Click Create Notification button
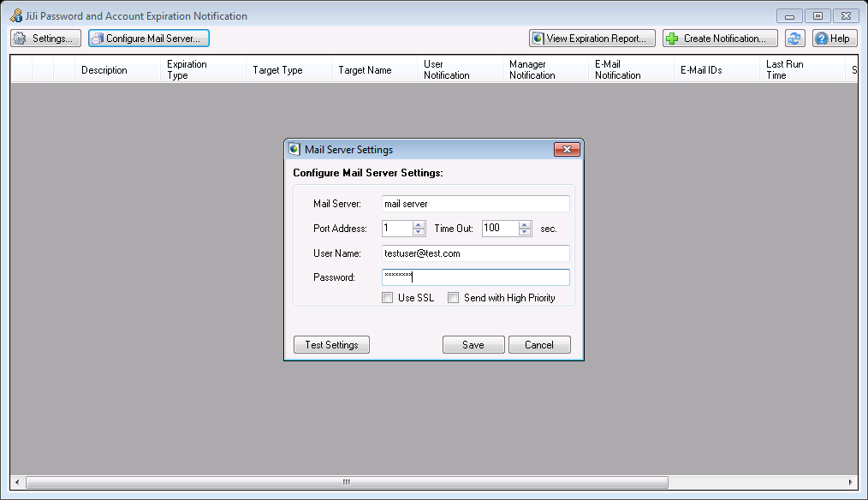 (720, 39)
